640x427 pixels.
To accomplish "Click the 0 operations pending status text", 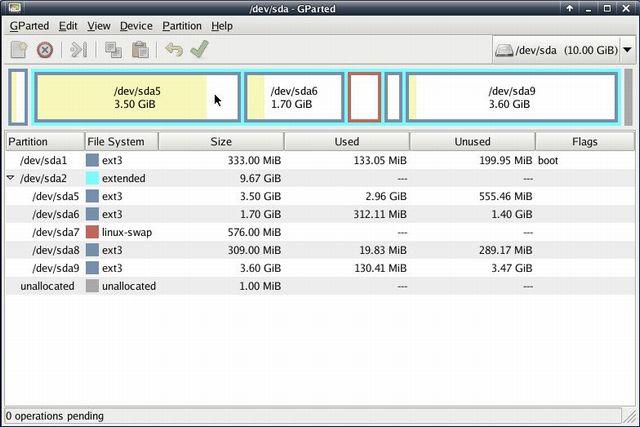I will click(x=55, y=416).
